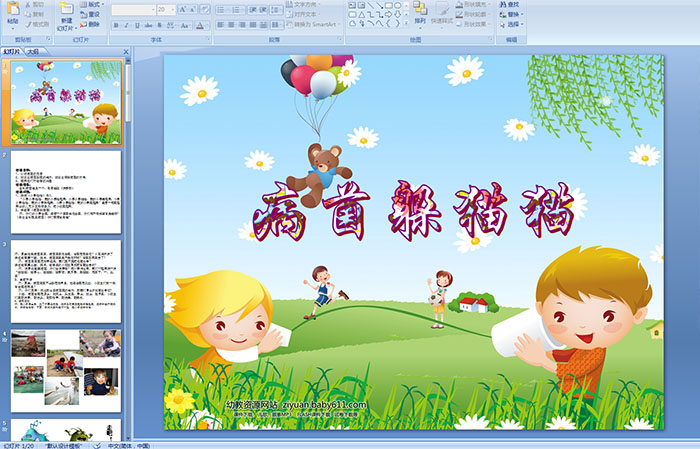
Task: Toggle Align Text Right
Action: point(242,25)
